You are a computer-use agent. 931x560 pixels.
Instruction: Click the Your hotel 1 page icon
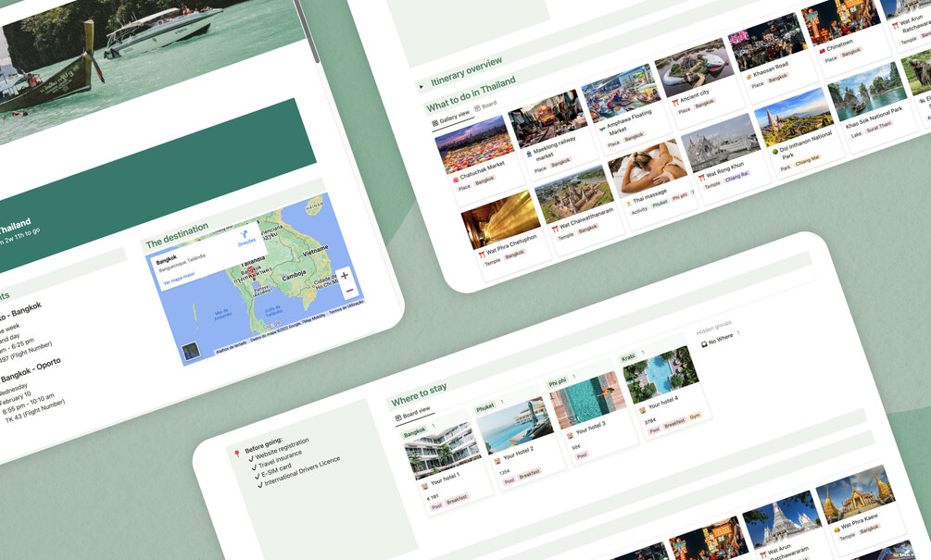point(425,487)
